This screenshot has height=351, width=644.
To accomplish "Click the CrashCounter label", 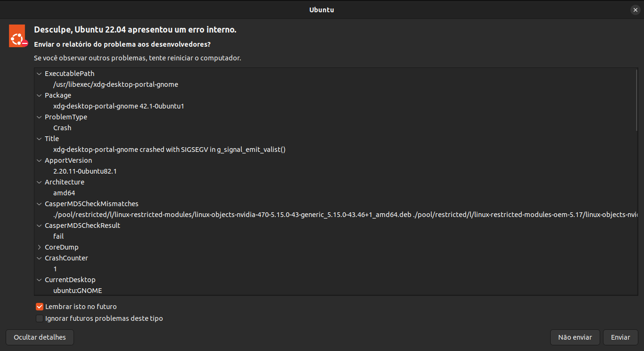I will 66,258.
